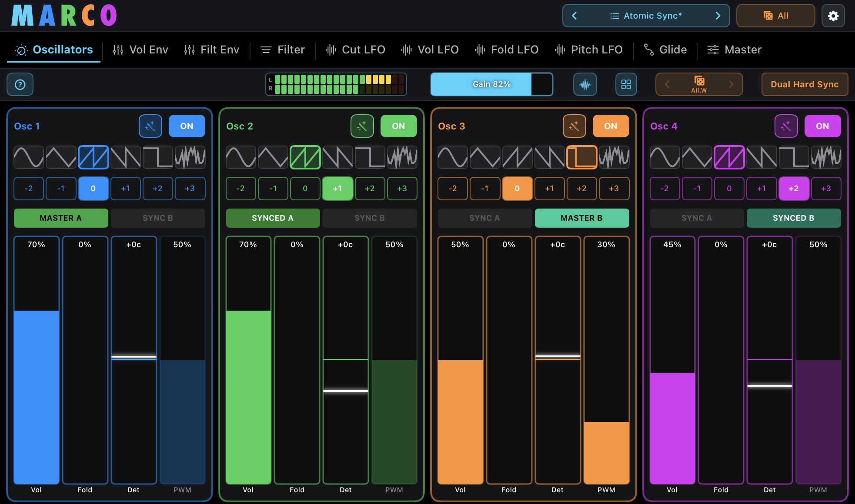This screenshot has height=504, width=855.
Task: Select square waveform for Osc 4
Action: point(794,157)
